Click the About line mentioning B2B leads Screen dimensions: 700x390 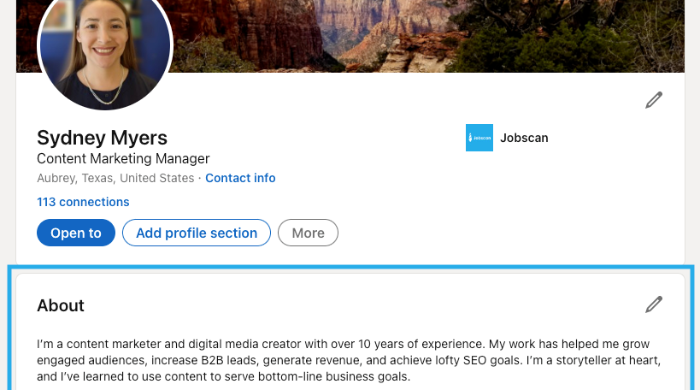point(349,361)
